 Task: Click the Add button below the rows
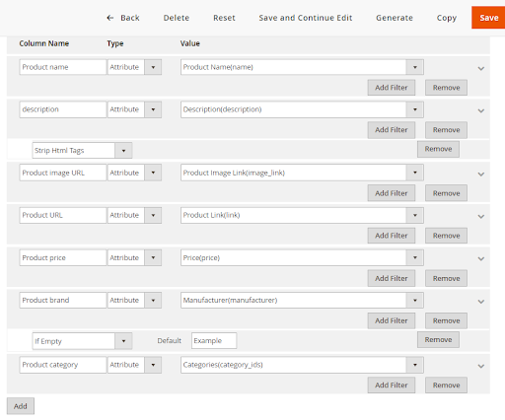click(21, 406)
